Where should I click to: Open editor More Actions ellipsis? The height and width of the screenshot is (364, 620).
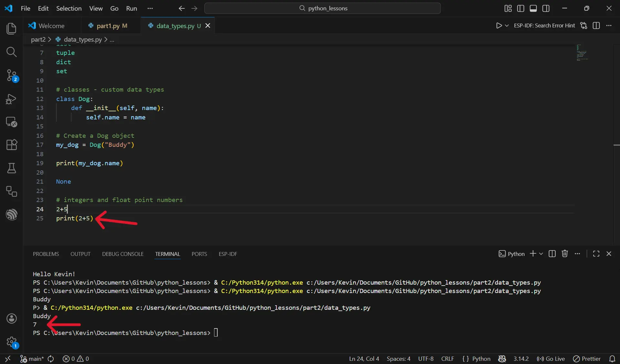(609, 25)
